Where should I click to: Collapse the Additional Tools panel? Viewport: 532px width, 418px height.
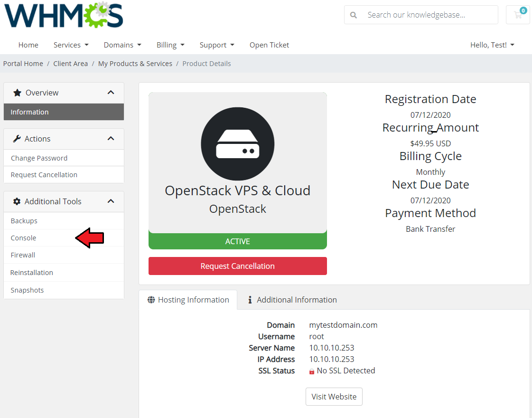click(111, 201)
